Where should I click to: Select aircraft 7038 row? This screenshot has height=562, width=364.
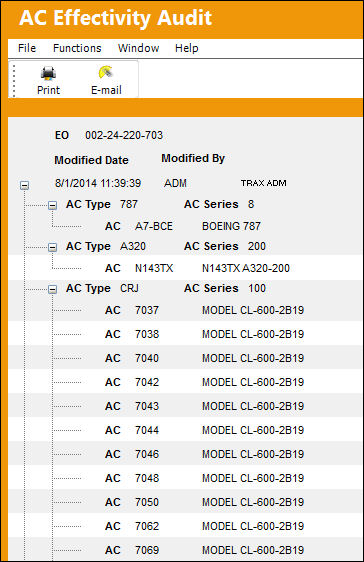[x=186, y=334]
